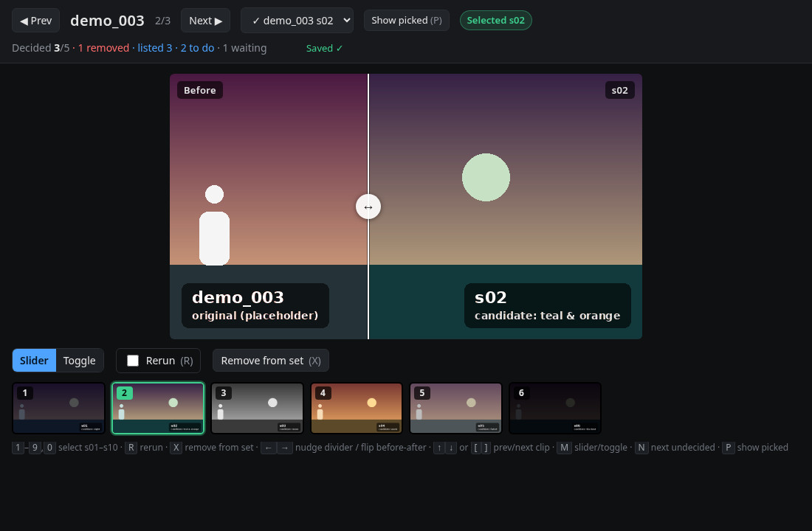Image resolution: width=812 pixels, height=531 pixels.
Task: Select candidate thumbnail 5
Action: point(455,408)
